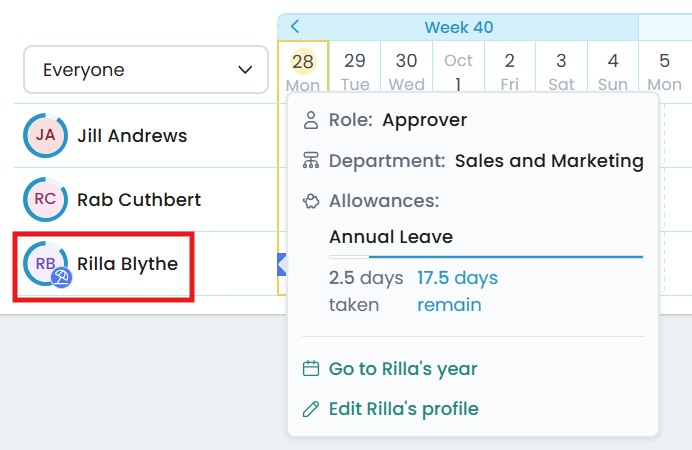692x450 pixels.
Task: Select the Jill Andrews name row
Action: (x=146, y=135)
